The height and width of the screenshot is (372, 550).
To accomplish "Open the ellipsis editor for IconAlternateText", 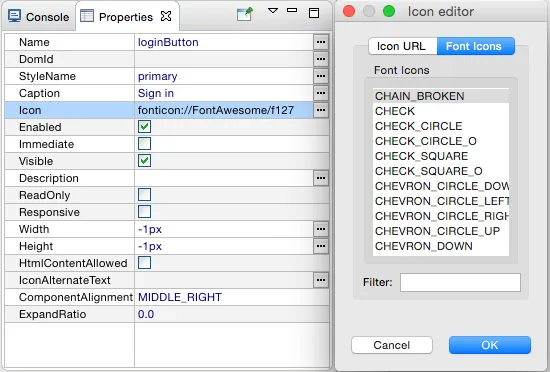I will coord(321,280).
